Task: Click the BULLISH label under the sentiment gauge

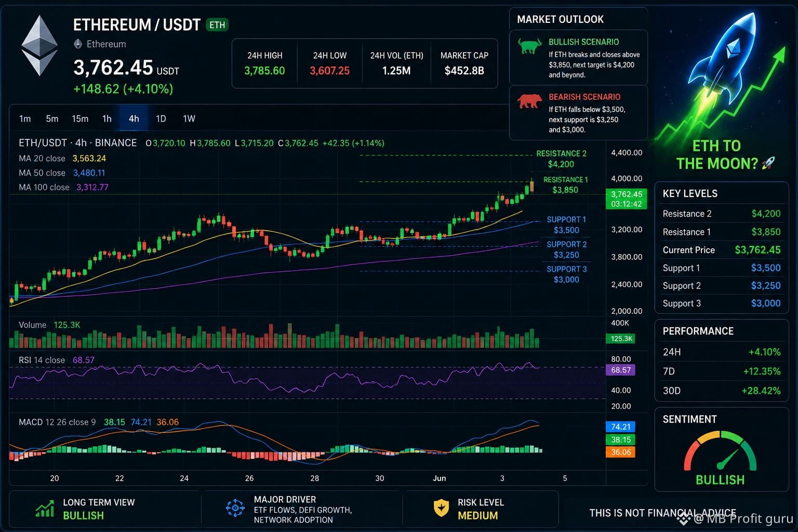Action: pyautogui.click(x=720, y=480)
